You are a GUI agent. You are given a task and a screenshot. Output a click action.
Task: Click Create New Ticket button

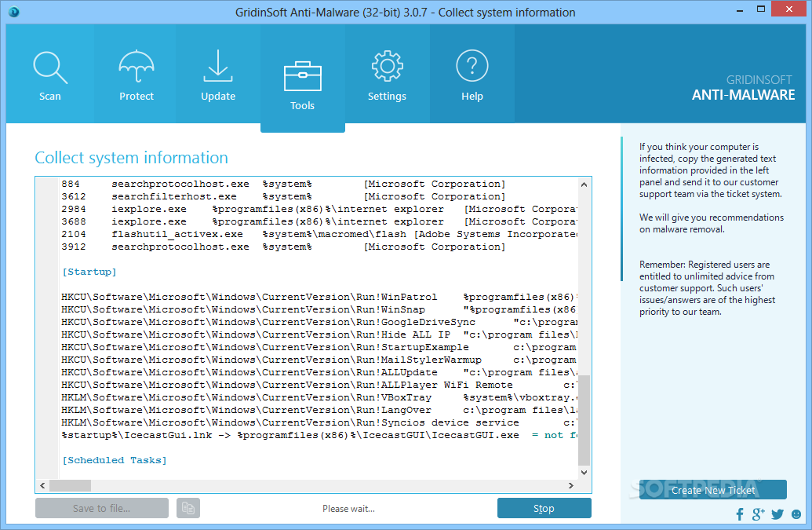(x=712, y=490)
